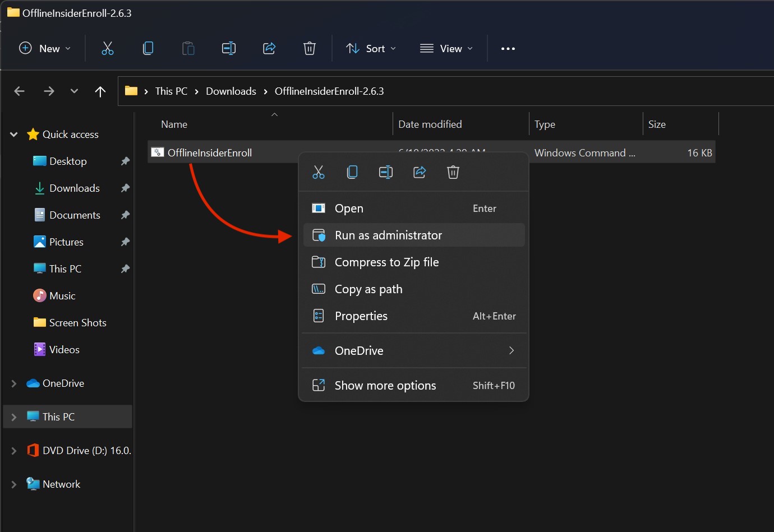The image size is (774, 532).
Task: Click the Windows Command type cell
Action: [x=585, y=152]
